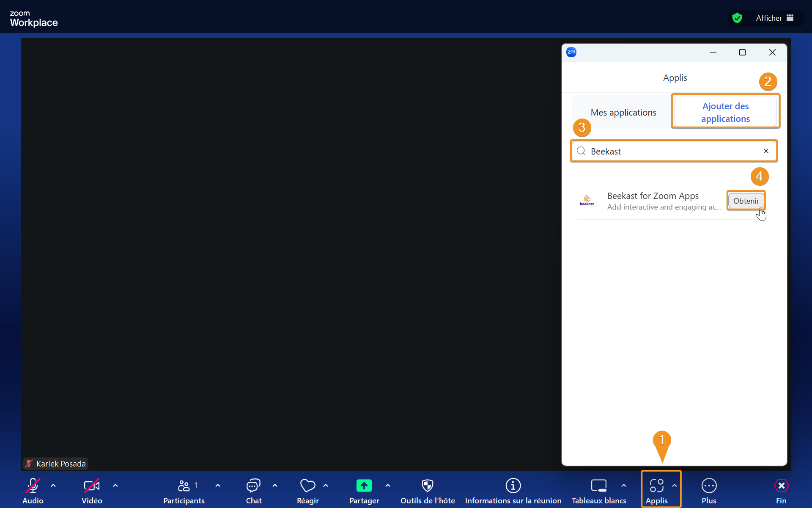Turn on camera with Vidéo icon
This screenshot has width=812, height=508.
tap(92, 486)
